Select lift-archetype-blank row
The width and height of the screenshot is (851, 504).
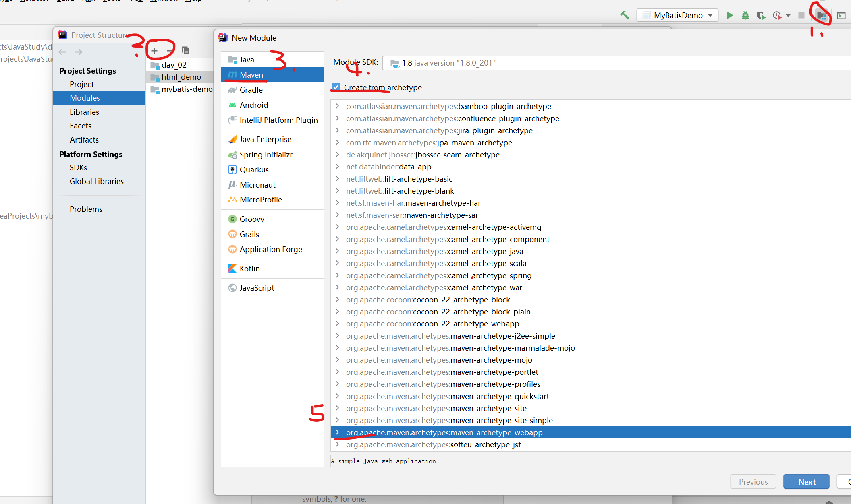tap(591, 191)
